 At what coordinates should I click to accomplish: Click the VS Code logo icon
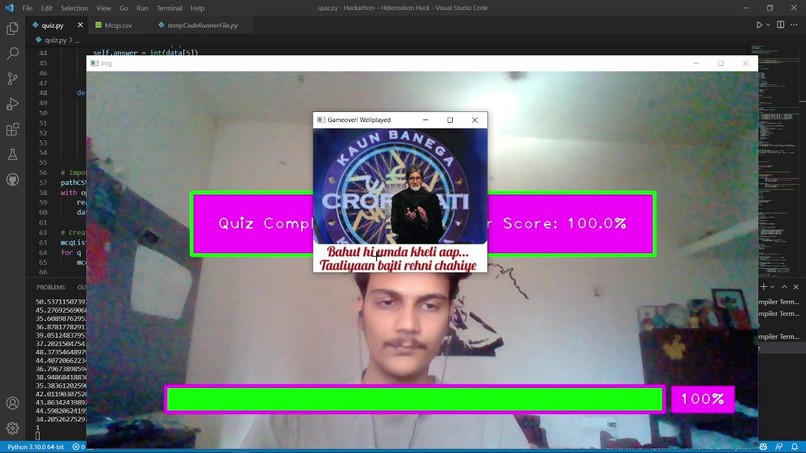pos(9,8)
